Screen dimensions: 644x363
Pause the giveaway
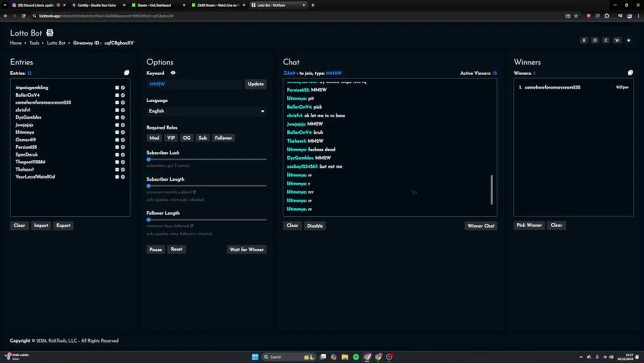pos(156,250)
